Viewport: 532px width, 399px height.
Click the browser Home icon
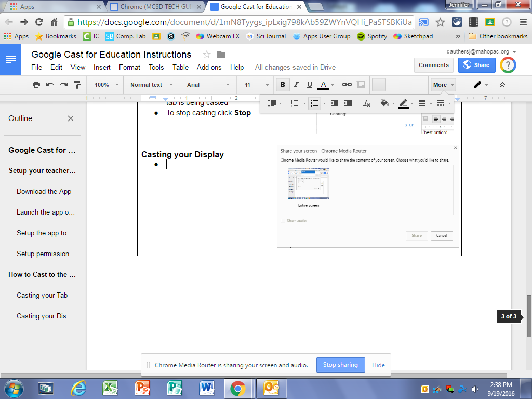click(x=54, y=22)
